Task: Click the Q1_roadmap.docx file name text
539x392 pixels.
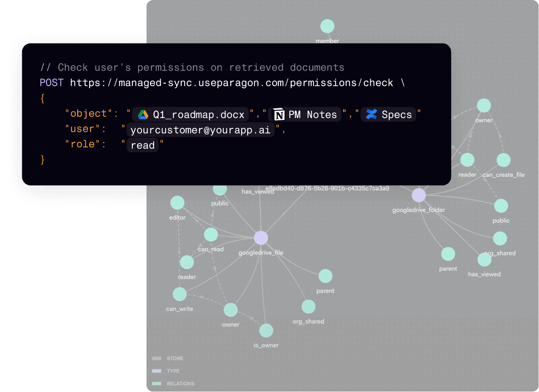Action: click(x=198, y=115)
